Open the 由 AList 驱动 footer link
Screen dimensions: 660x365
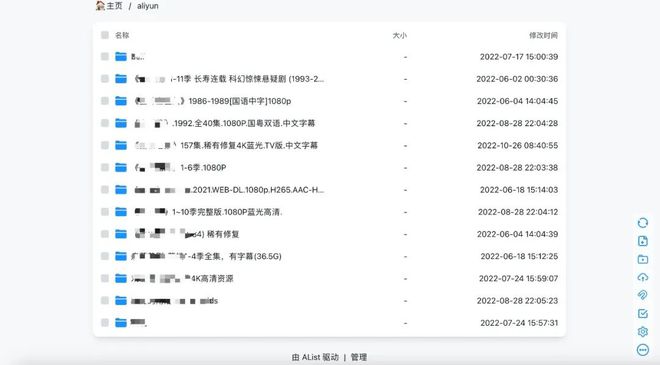click(315, 357)
